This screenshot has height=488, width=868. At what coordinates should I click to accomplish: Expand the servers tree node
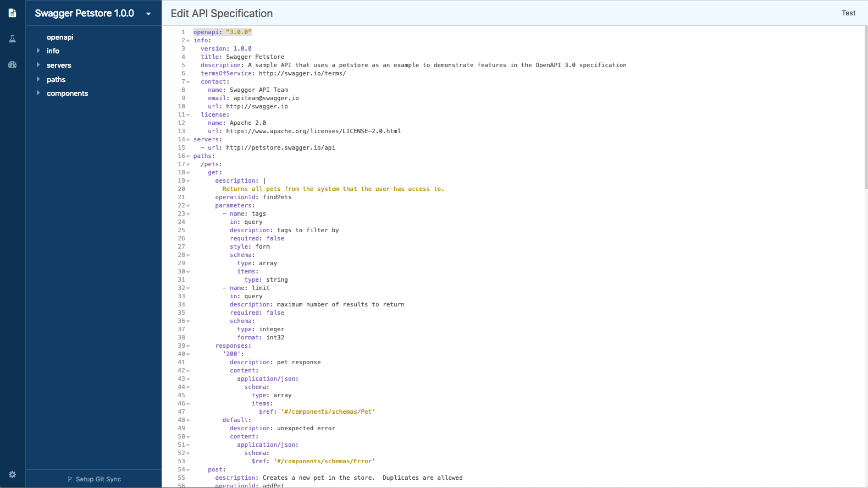tap(38, 65)
